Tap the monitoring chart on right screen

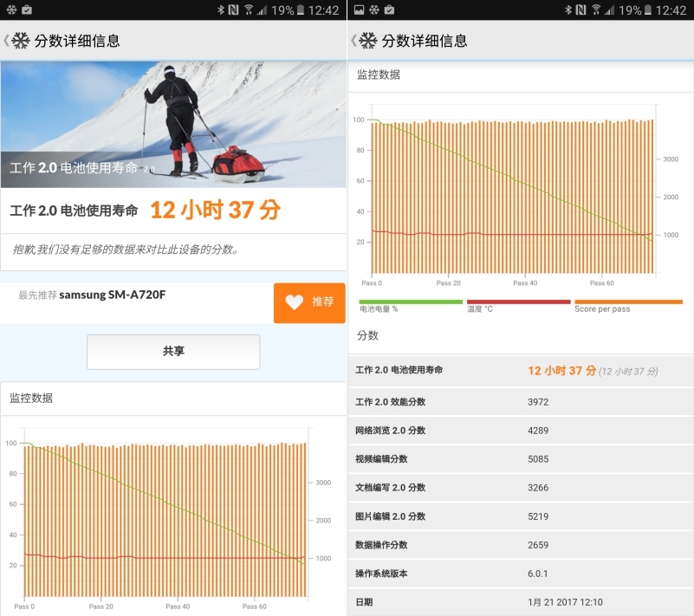516,195
